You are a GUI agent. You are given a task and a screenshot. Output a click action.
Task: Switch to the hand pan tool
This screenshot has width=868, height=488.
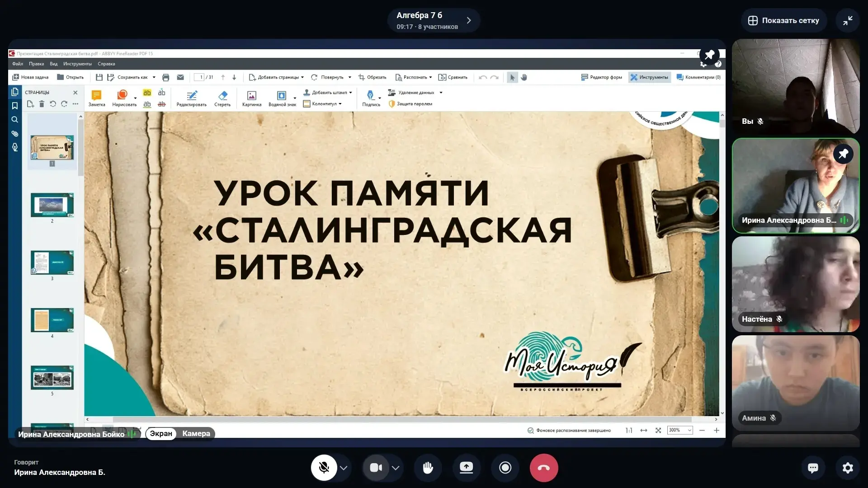click(x=524, y=77)
